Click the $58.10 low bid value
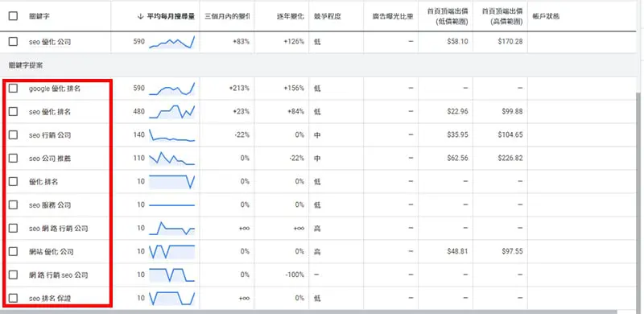Screen dimensions: 644x314 457,42
